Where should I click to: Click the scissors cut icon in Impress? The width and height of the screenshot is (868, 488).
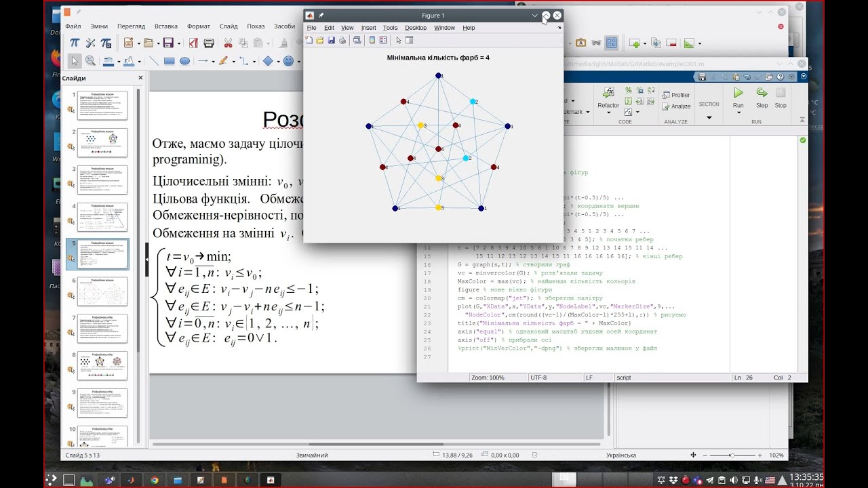pyautogui.click(x=228, y=43)
